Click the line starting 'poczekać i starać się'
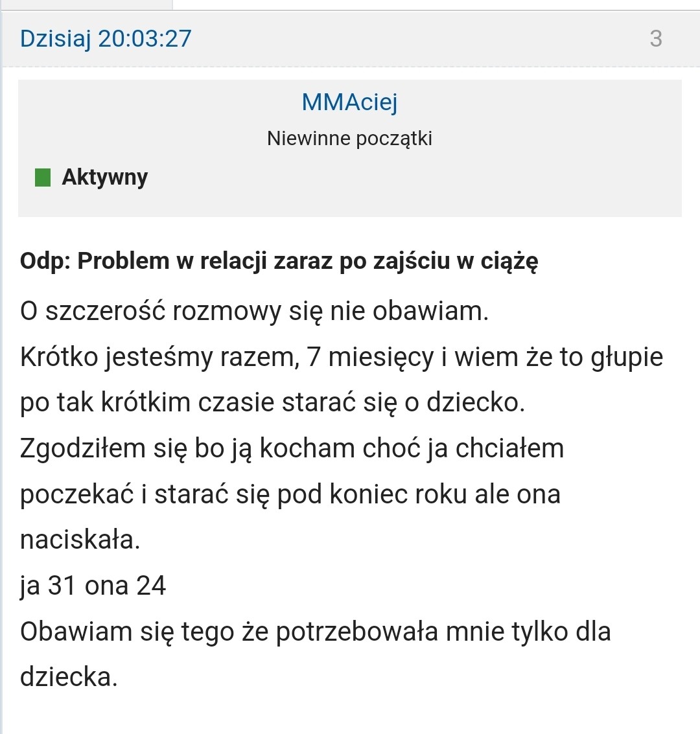 click(x=290, y=494)
